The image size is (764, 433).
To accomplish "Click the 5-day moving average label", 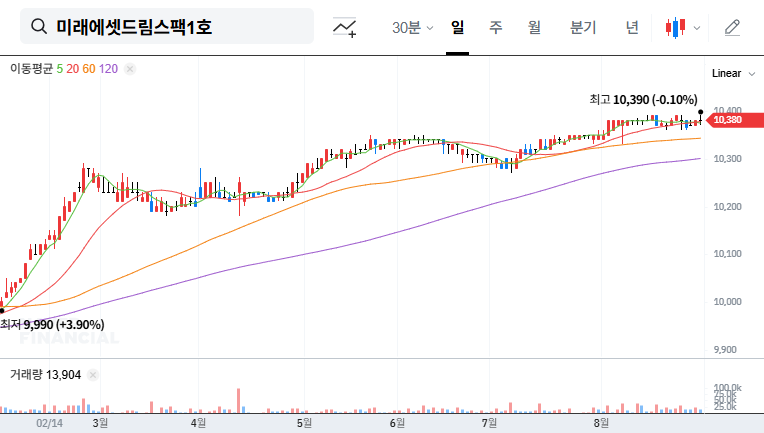I will (59, 69).
